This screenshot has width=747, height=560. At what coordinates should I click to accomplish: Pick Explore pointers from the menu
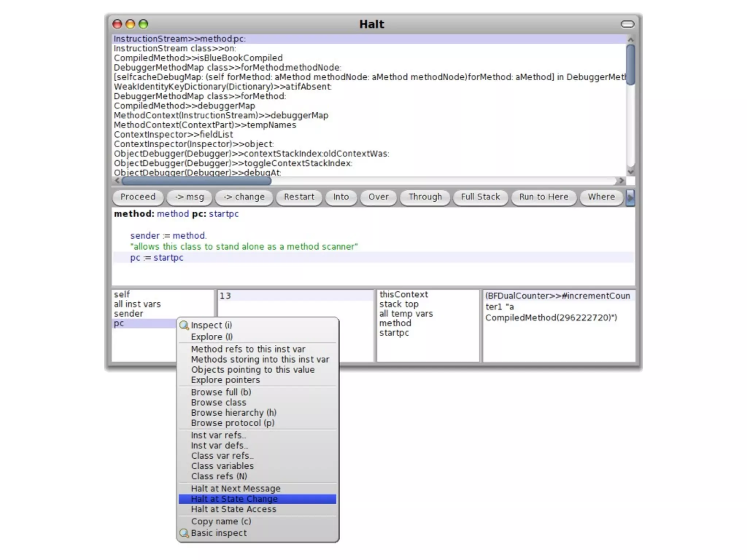[225, 380]
